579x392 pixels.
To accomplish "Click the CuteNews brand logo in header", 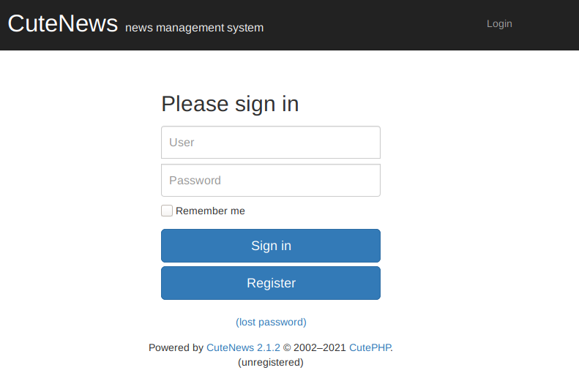I will pyautogui.click(x=63, y=23).
